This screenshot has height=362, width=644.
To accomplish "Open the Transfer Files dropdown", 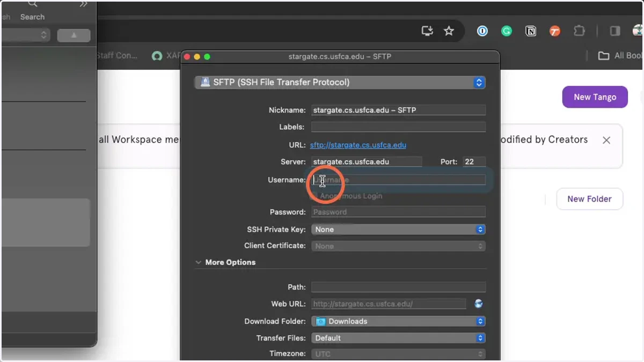I will tap(398, 338).
